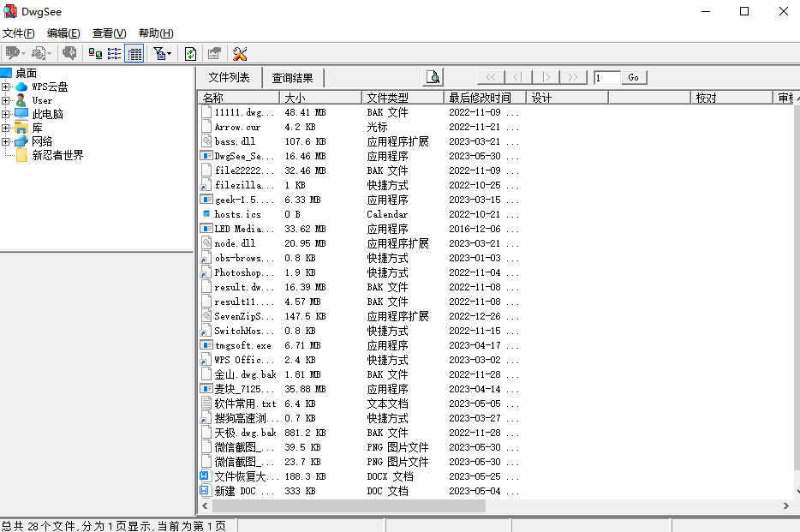The height and width of the screenshot is (532, 800).
Task: Click the grayed-out properties edit icon
Action: point(214,54)
